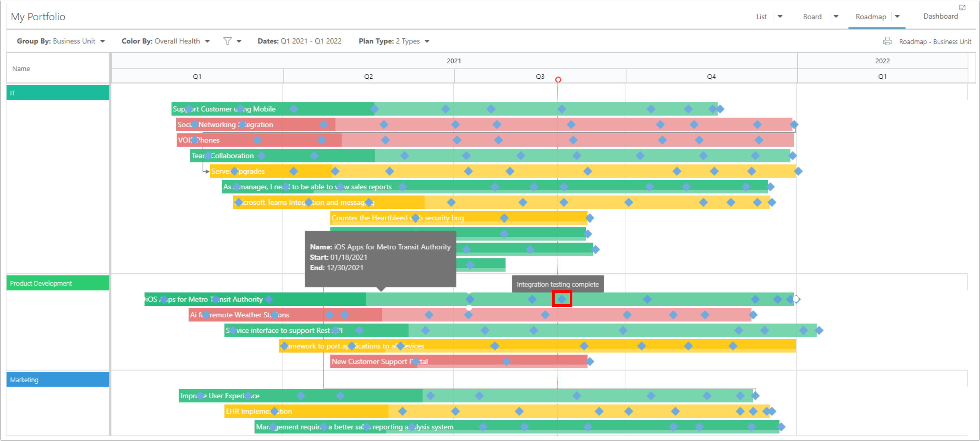Click the end diamond of Team Collaboration bar
Viewport: 980px width, 441px height.
(x=793, y=156)
